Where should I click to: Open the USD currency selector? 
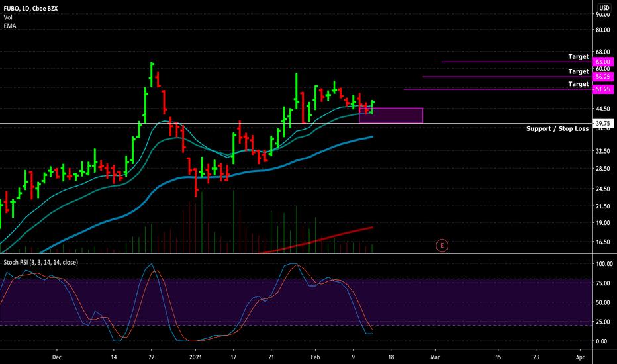(604, 7)
